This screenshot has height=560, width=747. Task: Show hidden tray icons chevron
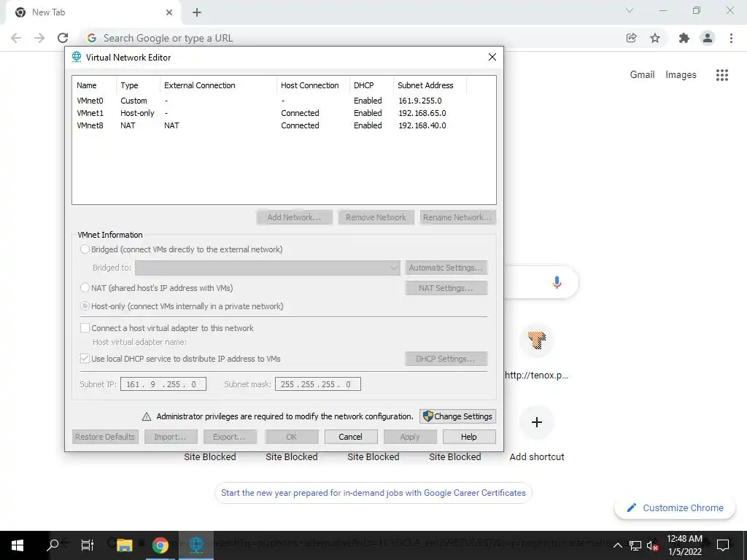(x=617, y=545)
